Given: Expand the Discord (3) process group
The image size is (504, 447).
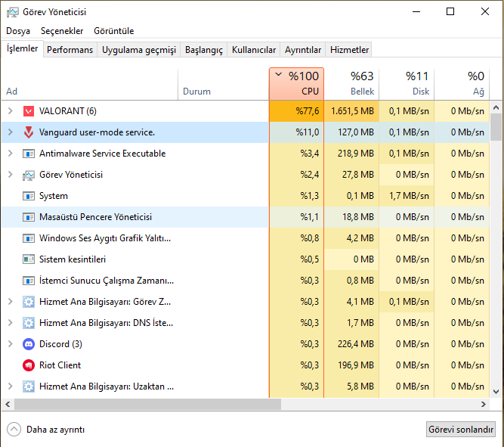Looking at the screenshot, I should 11,344.
